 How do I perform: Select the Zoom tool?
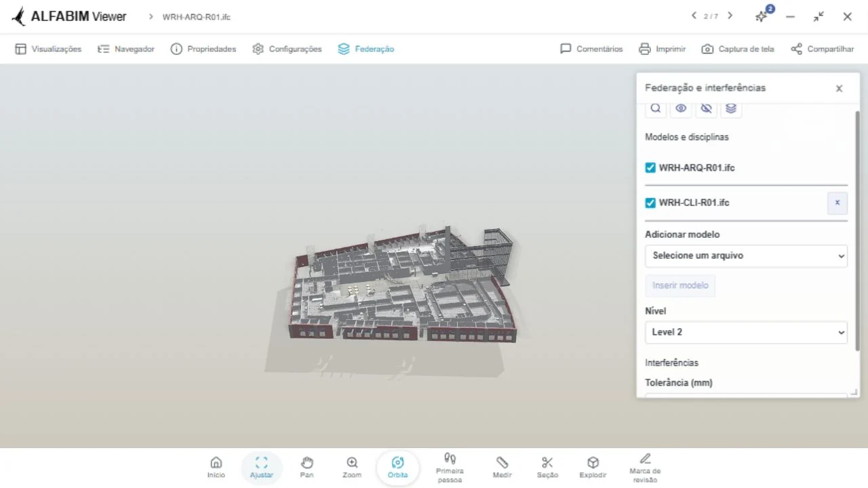coord(352,468)
